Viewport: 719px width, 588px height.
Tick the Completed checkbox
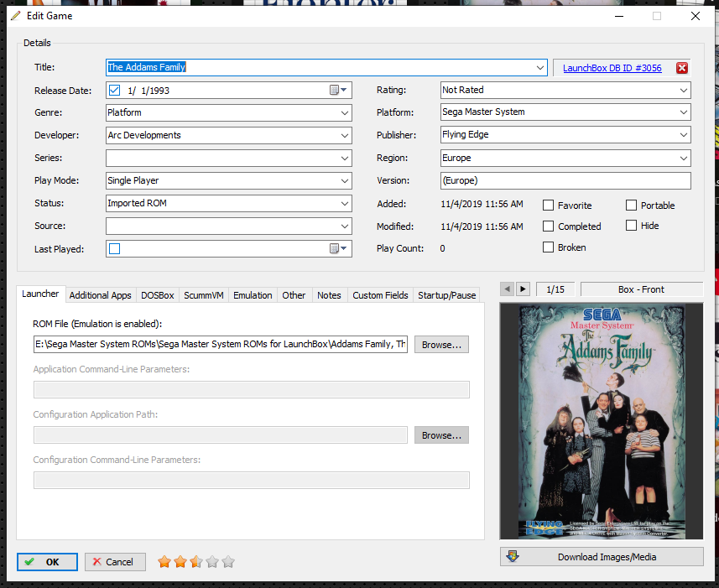pos(548,226)
